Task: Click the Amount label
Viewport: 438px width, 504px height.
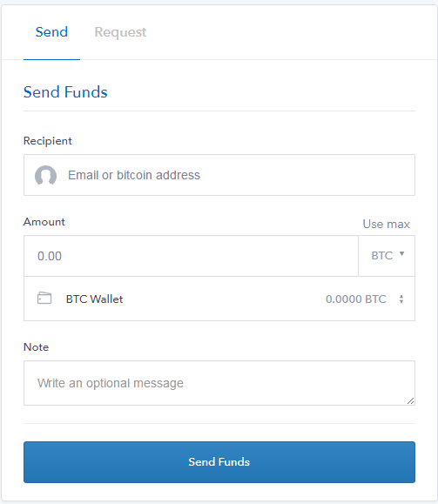Action: [x=44, y=222]
